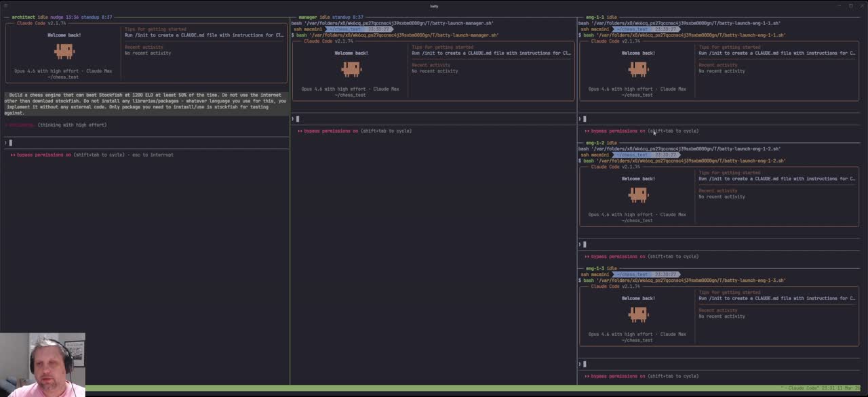The image size is (868, 397).
Task: Click the 23:30:27 timestamp in eng-1-2 pane
Action: coord(666,154)
